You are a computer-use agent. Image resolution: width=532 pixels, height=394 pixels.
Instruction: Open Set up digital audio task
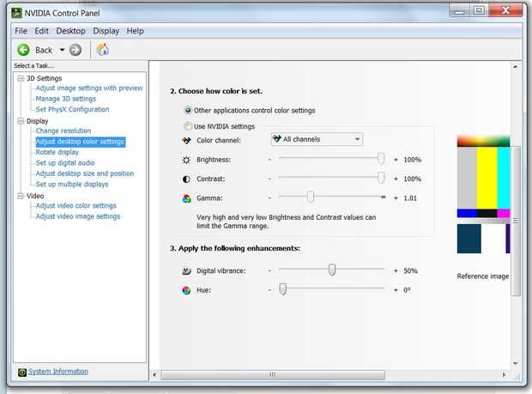coord(65,163)
